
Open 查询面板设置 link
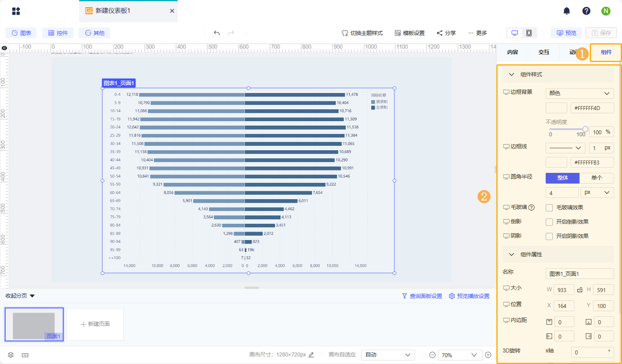click(x=422, y=296)
